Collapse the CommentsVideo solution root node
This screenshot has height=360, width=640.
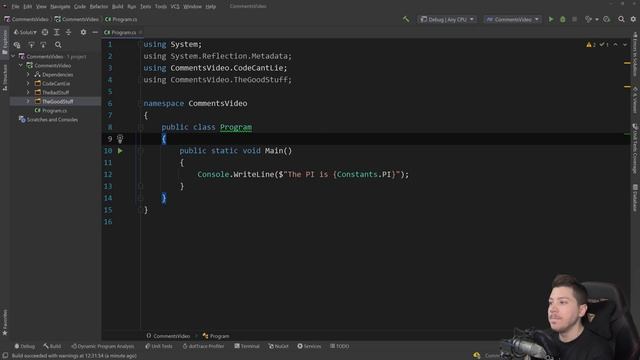click(x=13, y=56)
